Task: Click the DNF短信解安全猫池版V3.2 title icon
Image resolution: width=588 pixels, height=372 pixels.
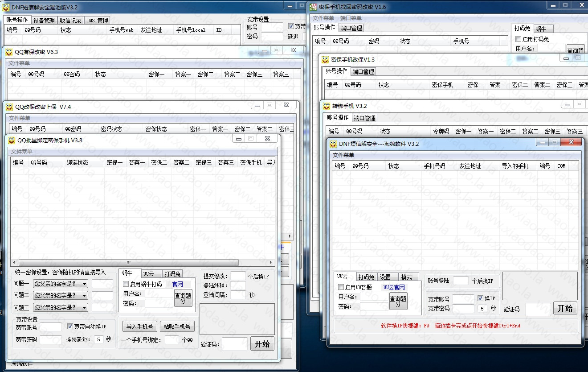Action: 6,7
